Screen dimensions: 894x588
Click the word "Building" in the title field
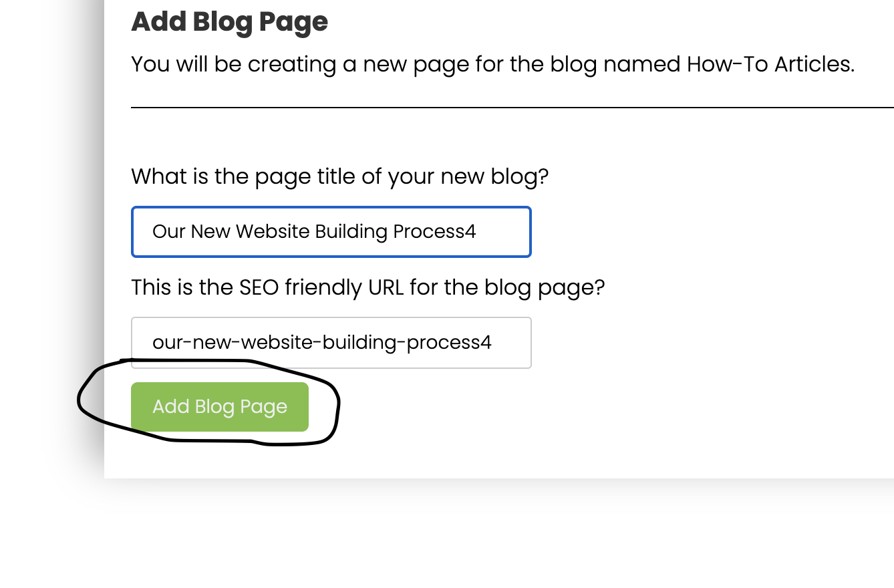coord(351,232)
